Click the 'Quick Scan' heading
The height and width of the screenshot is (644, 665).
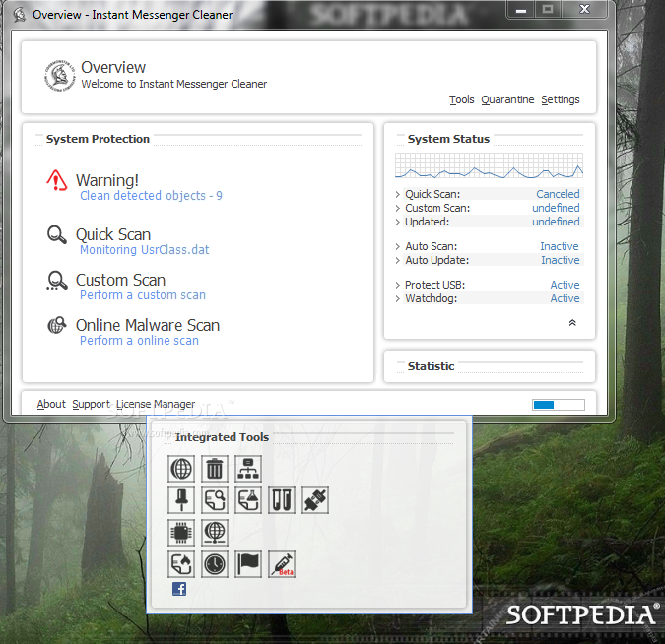(x=113, y=235)
